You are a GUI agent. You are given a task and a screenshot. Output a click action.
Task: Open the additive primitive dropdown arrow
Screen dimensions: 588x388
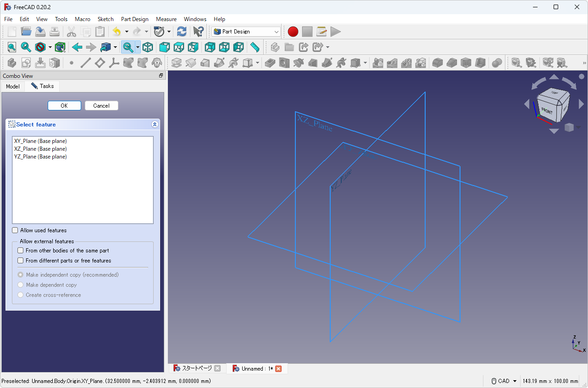258,63
